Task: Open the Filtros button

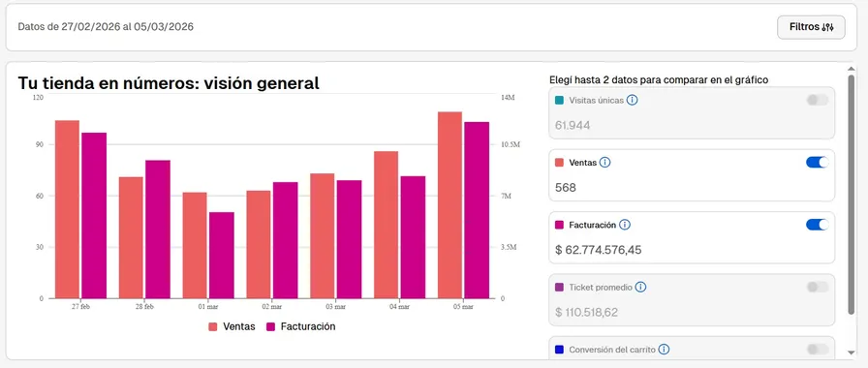Action: pos(811,27)
